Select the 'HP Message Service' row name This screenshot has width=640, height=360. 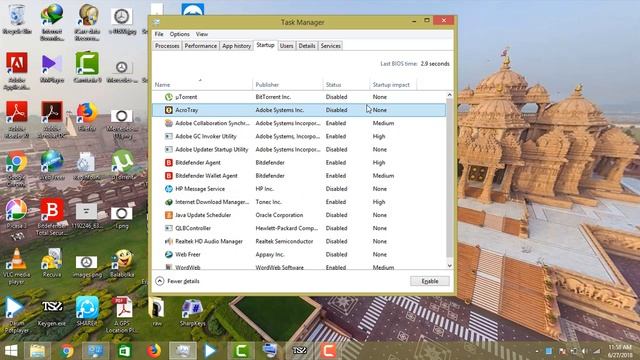point(200,189)
